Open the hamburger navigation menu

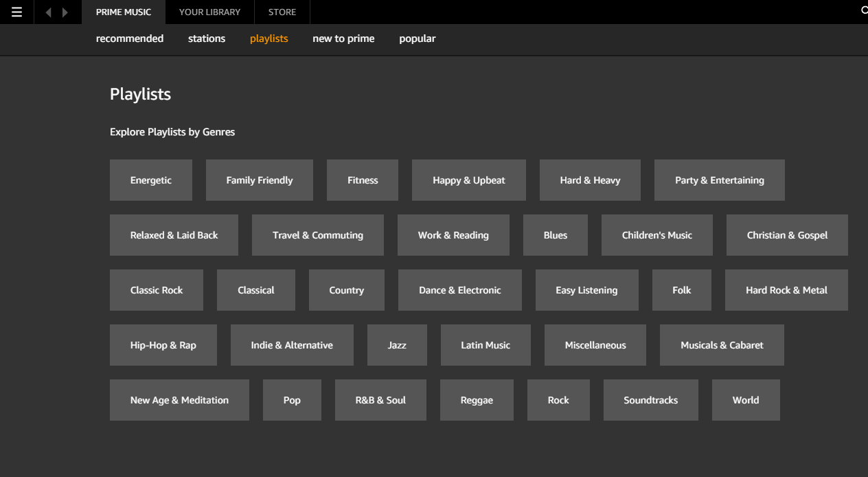coord(15,12)
